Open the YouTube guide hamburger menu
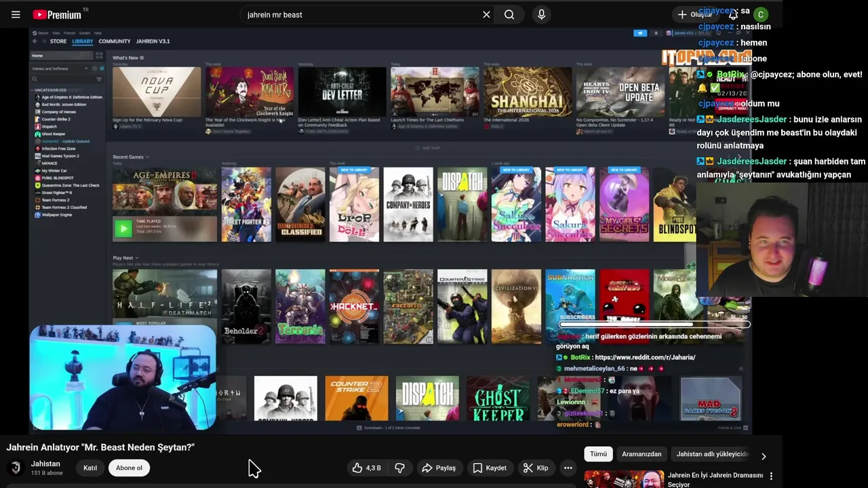Viewport: 868px width, 488px height. coord(16,14)
